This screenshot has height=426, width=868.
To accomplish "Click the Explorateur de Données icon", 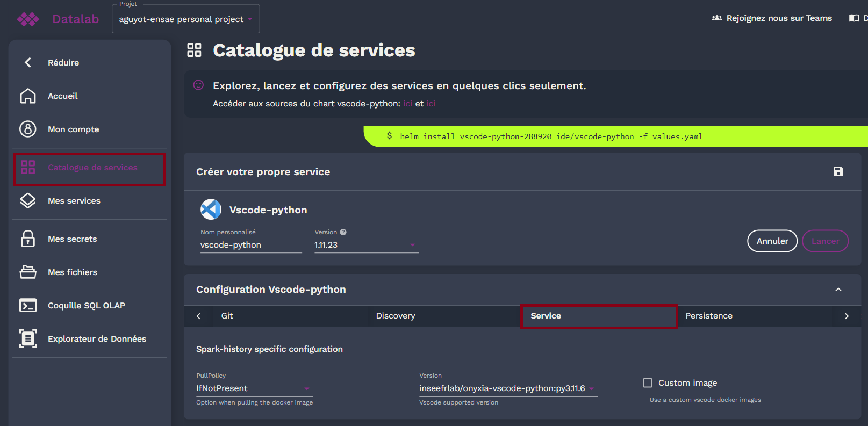I will pos(28,339).
